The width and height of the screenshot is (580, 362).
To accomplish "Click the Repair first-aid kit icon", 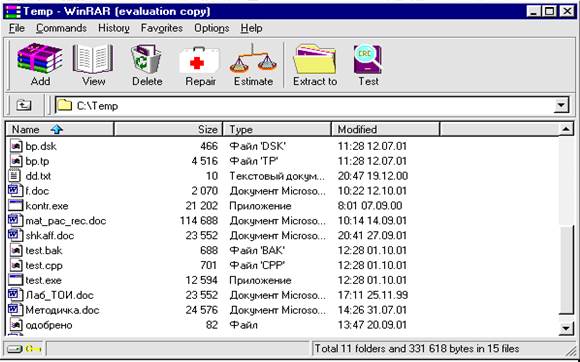I will [x=199, y=61].
